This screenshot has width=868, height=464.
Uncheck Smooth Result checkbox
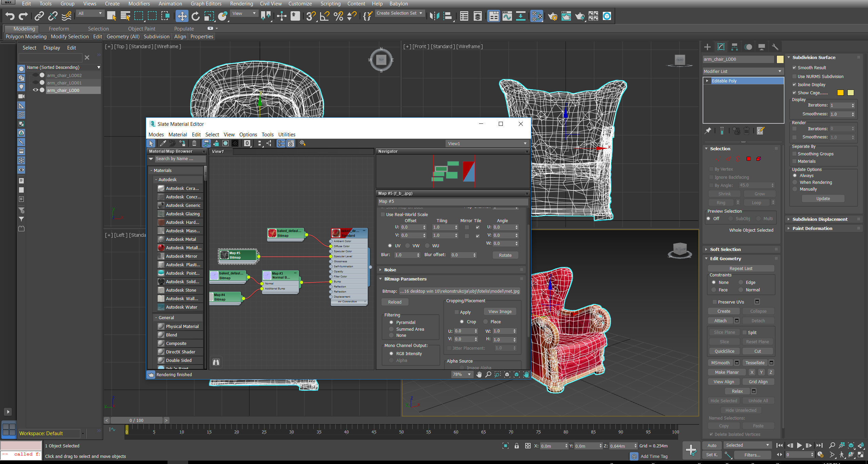[x=794, y=67]
